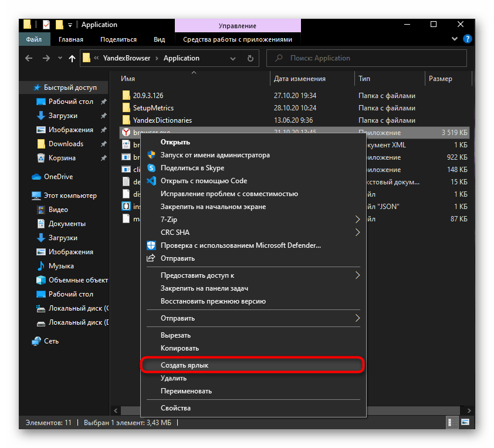
Task: Open address bar history dropdown
Action: [233, 58]
